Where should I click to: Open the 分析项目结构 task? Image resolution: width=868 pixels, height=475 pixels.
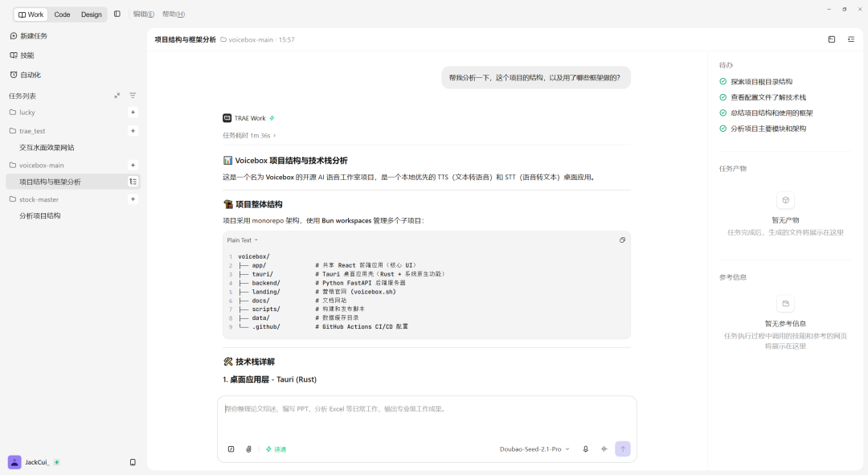tap(40, 216)
